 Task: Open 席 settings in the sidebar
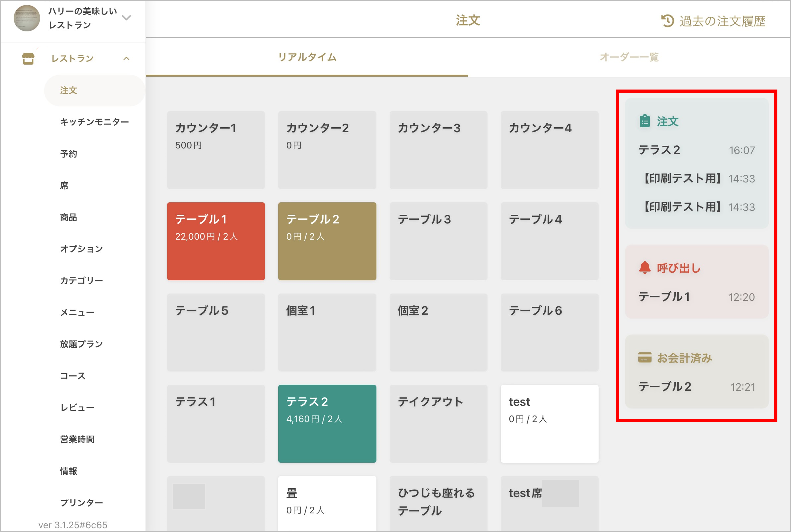click(x=64, y=185)
